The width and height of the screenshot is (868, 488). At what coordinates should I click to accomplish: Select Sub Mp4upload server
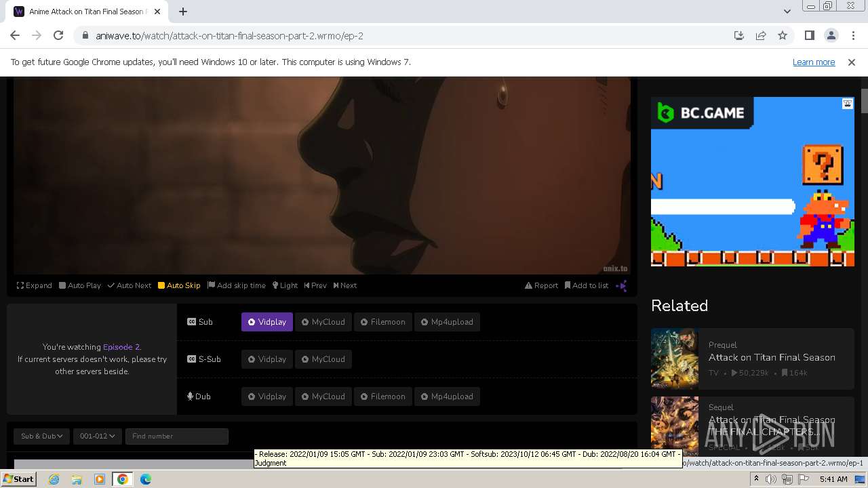pos(447,322)
